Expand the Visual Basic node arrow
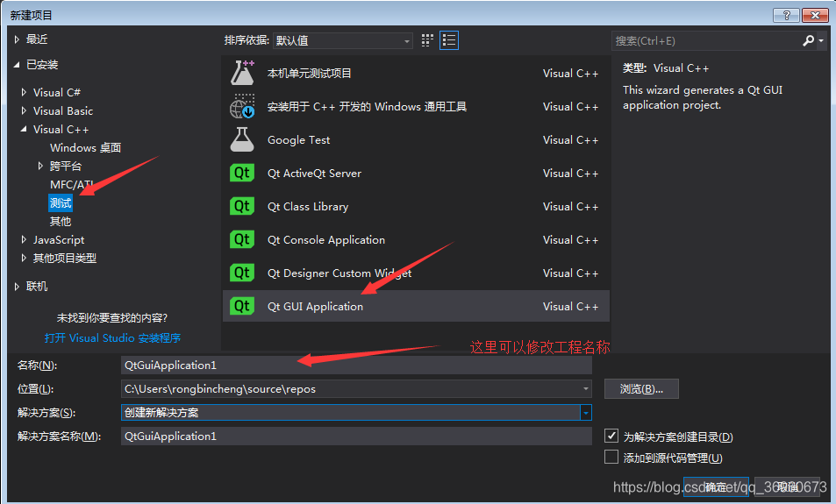Viewport: 836px width, 504px height. 24,110
